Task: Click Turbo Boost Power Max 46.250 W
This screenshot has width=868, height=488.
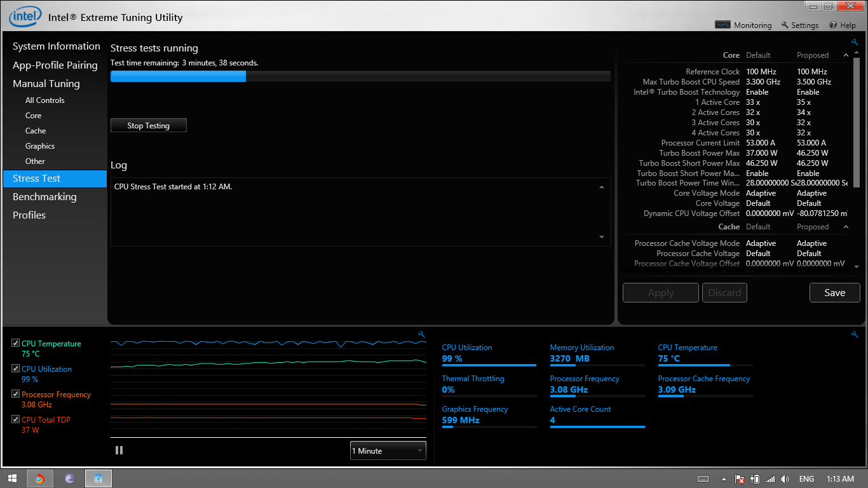Action: [x=813, y=153]
